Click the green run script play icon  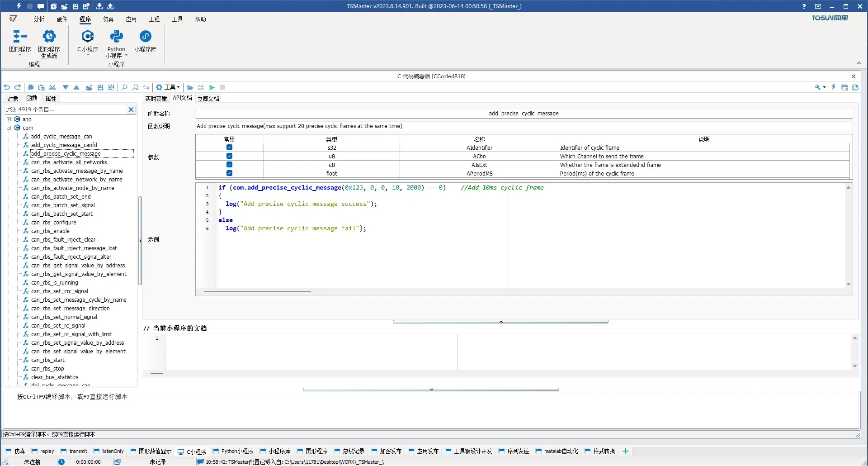click(x=212, y=87)
